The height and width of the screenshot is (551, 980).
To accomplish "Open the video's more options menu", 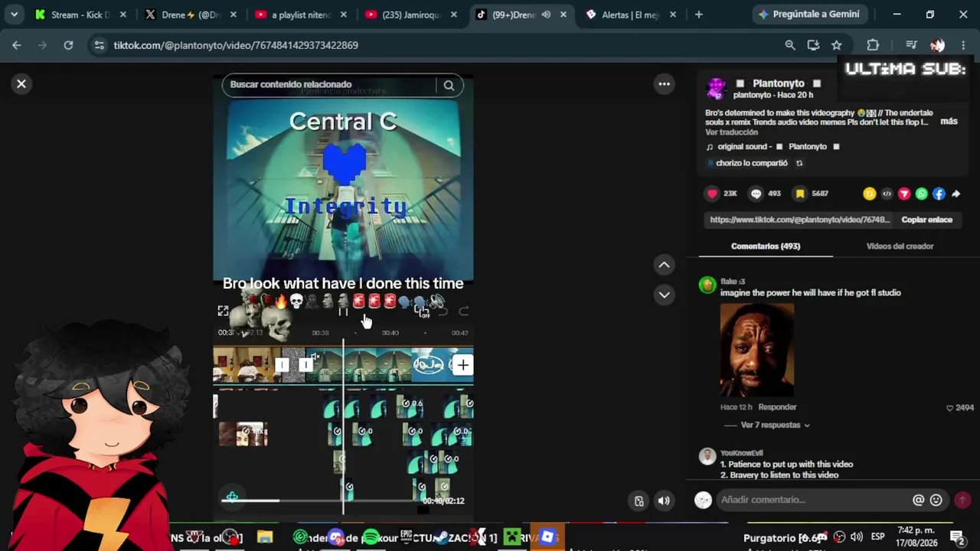I will [664, 83].
